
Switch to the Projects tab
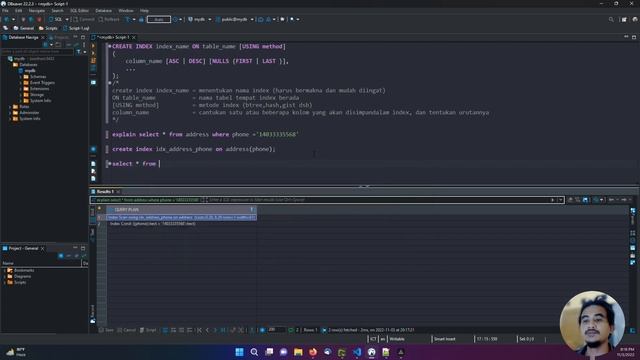coord(60,37)
